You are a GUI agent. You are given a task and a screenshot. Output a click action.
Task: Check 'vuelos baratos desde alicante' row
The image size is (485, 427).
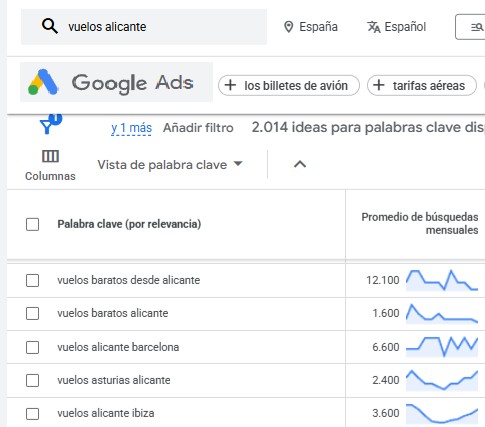pyautogui.click(x=32, y=280)
